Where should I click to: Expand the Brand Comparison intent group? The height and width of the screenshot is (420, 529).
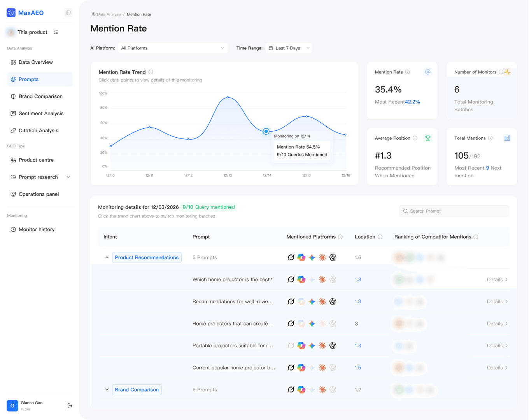click(x=107, y=390)
